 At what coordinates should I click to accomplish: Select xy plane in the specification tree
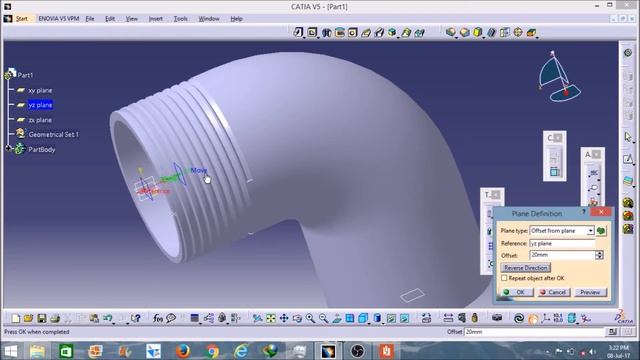[x=40, y=90]
